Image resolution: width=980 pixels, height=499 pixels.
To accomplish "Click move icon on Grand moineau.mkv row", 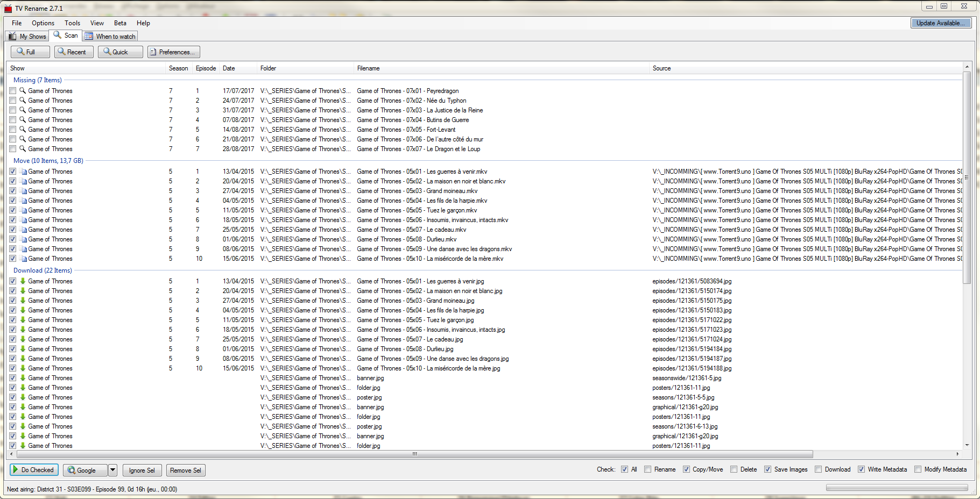I will point(23,191).
